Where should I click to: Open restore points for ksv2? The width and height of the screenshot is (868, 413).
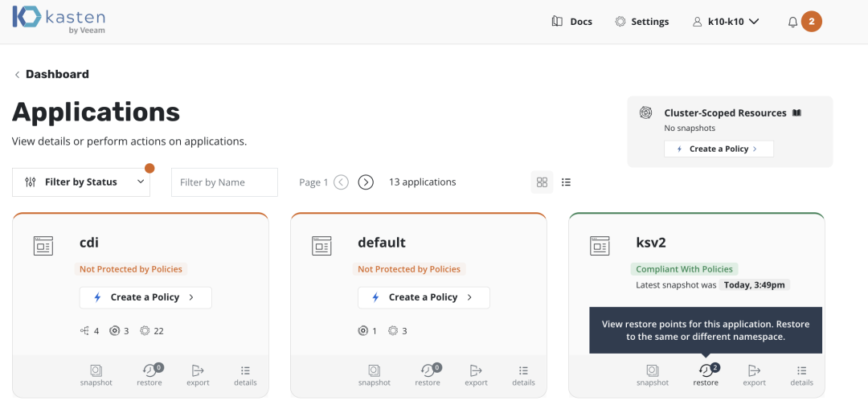[706, 374]
